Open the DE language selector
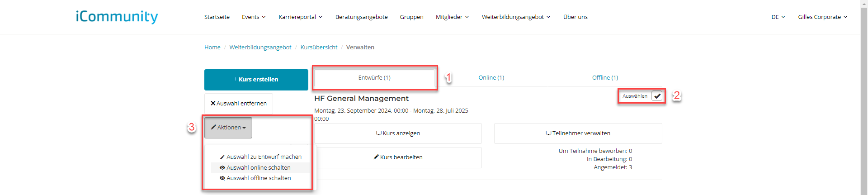The image size is (868, 195). coord(778,17)
